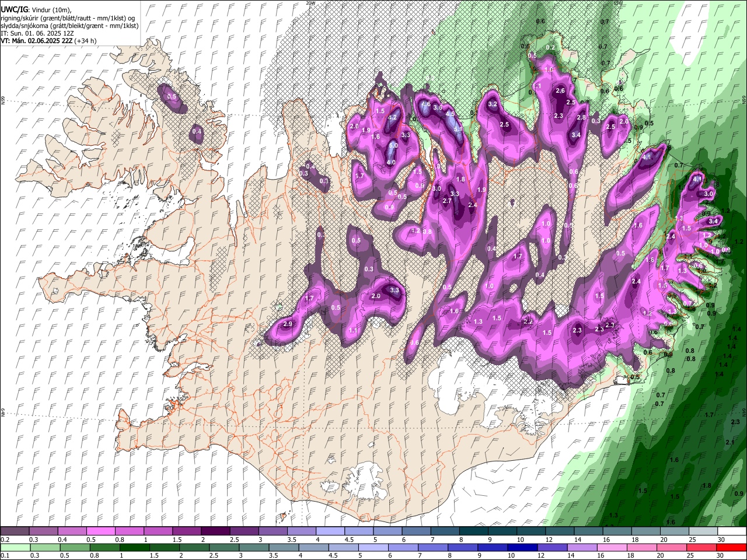Select the 'rigning/skúrir' legend description line
Screen dimensions: 747x560
(68, 17)
